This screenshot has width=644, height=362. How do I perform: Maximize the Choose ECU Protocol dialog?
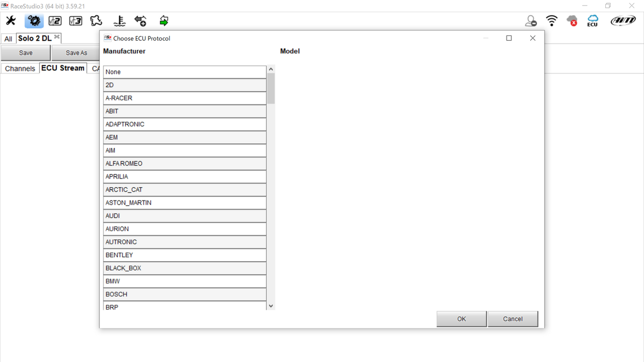pyautogui.click(x=509, y=38)
